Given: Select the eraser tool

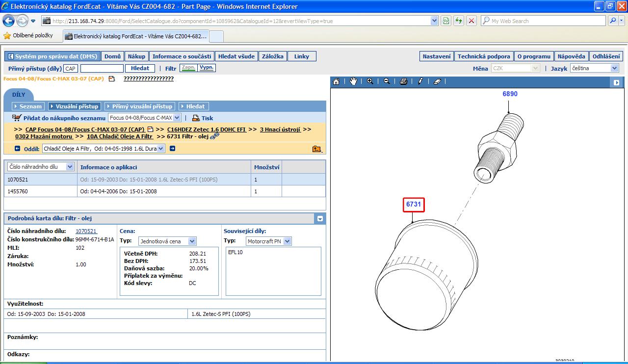Looking at the screenshot, I should point(438,81).
